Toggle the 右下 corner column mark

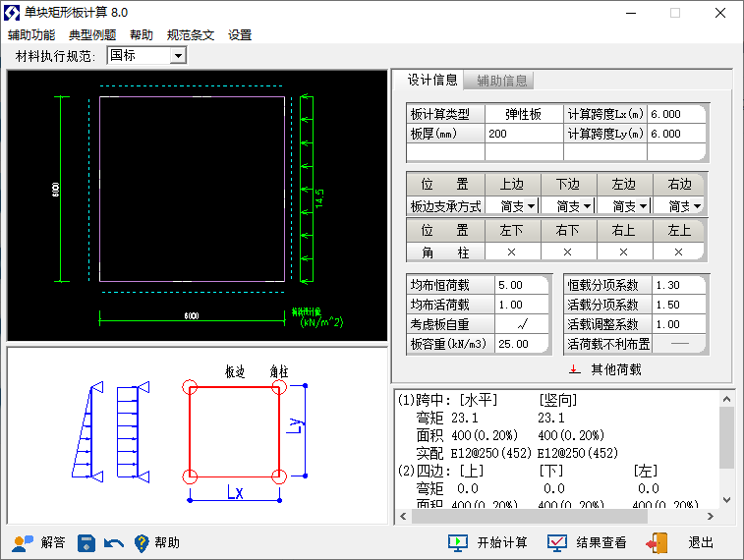click(x=567, y=252)
